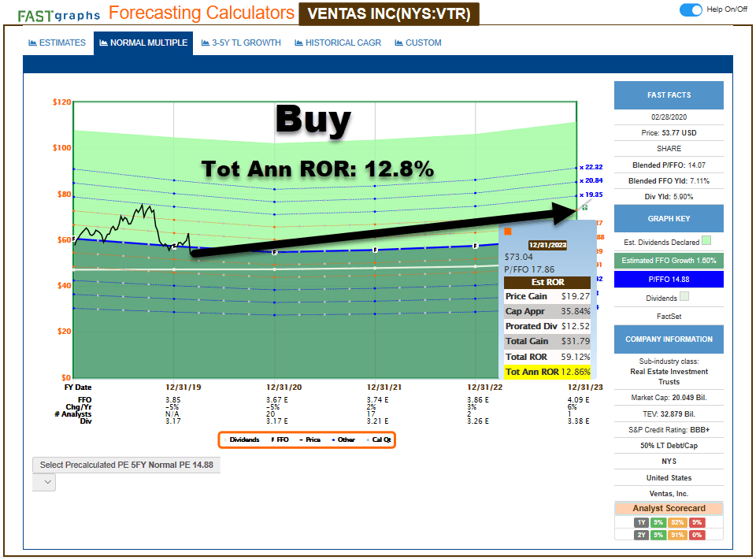Click the chart icon beside 3-5Y TL GROWTH
The height and width of the screenshot is (560, 756).
pos(206,43)
